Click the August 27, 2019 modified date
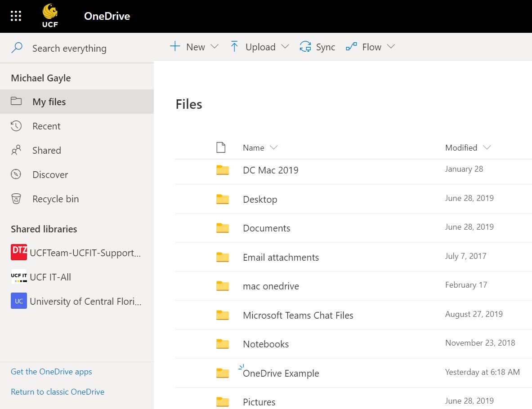The image size is (532, 409). coord(474,314)
